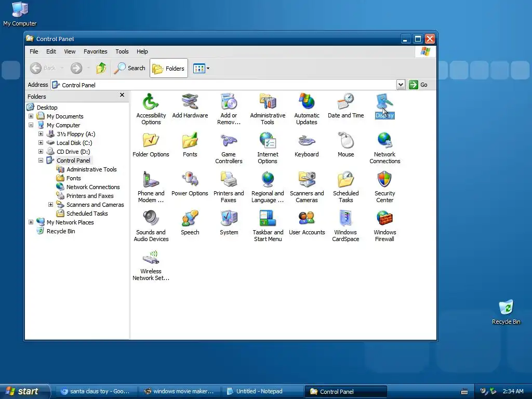Collapse My Computer tree node
Screen dimensions: 532x399
(31, 125)
